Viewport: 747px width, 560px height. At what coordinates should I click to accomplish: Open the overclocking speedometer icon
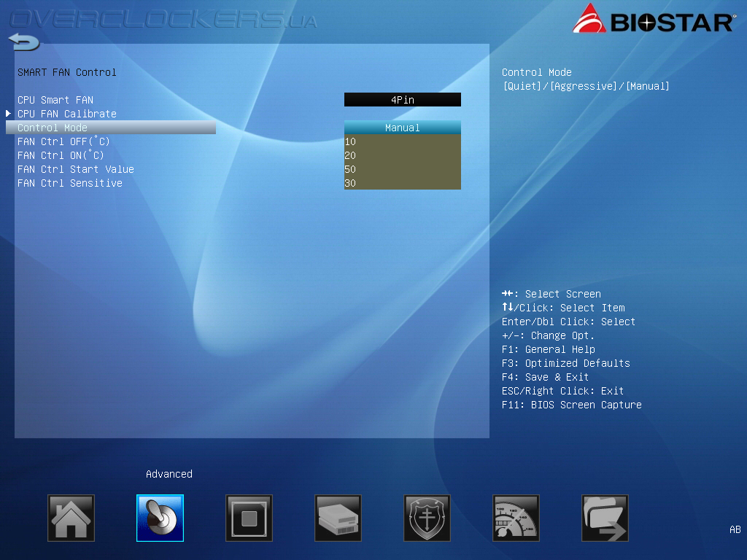(x=516, y=518)
